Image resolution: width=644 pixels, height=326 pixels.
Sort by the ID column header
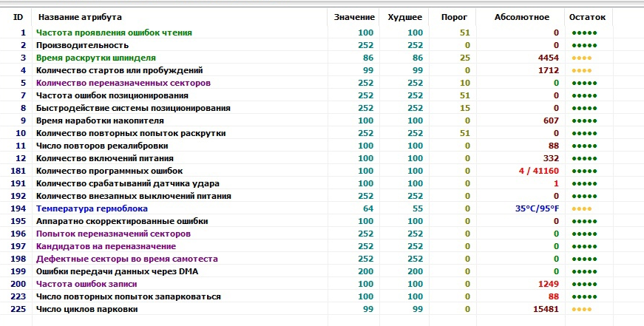[x=16, y=17]
